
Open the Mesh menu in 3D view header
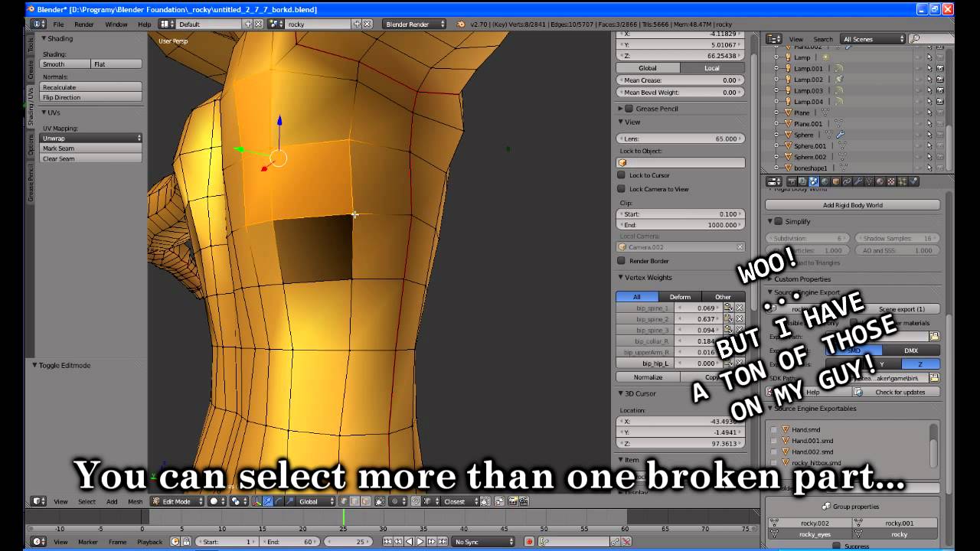pos(135,501)
